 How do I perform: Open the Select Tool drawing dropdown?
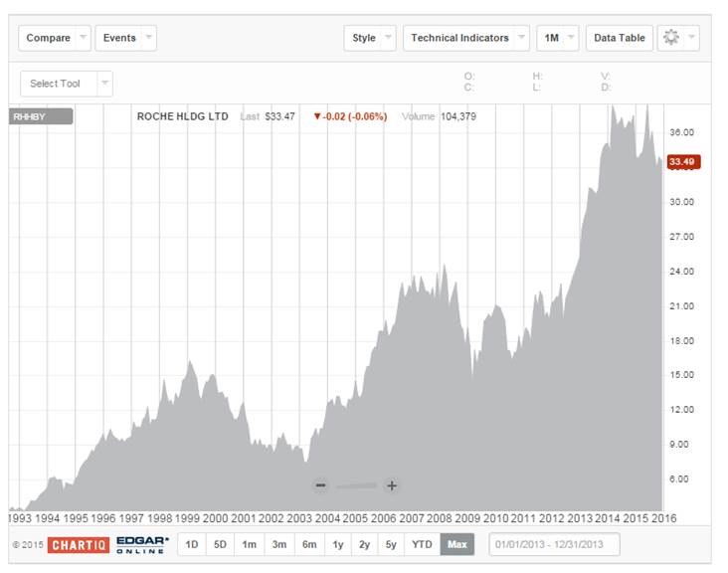pyautogui.click(x=66, y=84)
